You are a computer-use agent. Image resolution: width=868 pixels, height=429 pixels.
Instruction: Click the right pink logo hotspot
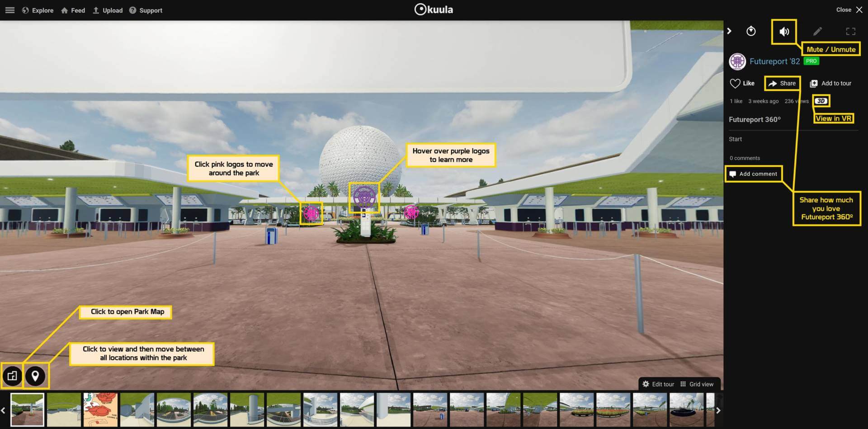pyautogui.click(x=411, y=212)
